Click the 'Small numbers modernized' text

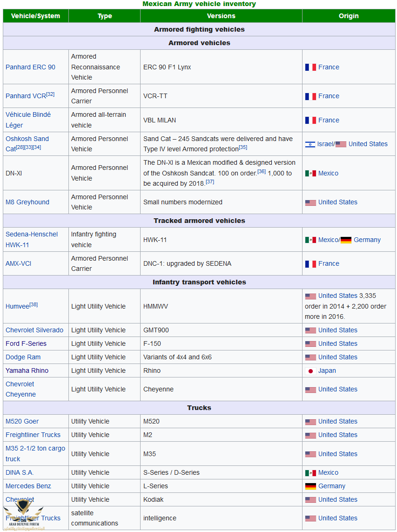click(x=183, y=202)
